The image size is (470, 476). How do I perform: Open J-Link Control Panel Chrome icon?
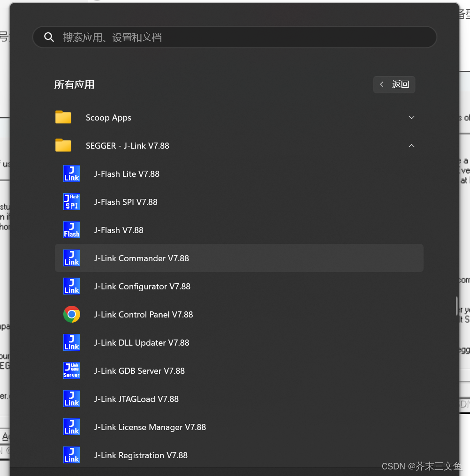point(72,314)
